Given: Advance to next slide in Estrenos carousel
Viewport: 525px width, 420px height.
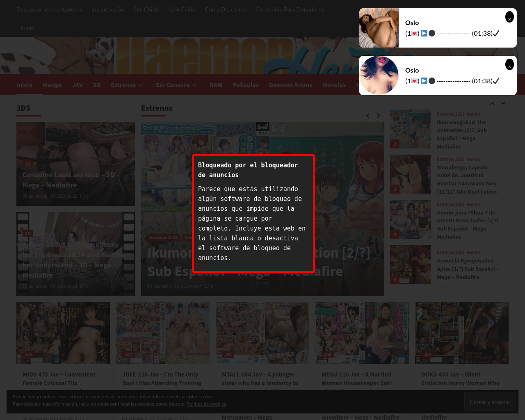Looking at the screenshot, I should click(379, 116).
